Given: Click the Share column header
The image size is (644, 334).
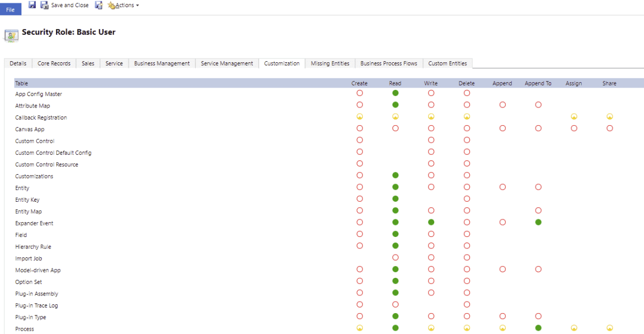Looking at the screenshot, I should [x=609, y=84].
